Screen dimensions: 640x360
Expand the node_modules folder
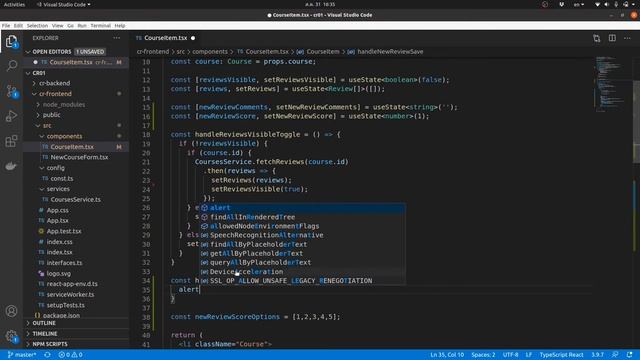click(x=76, y=104)
